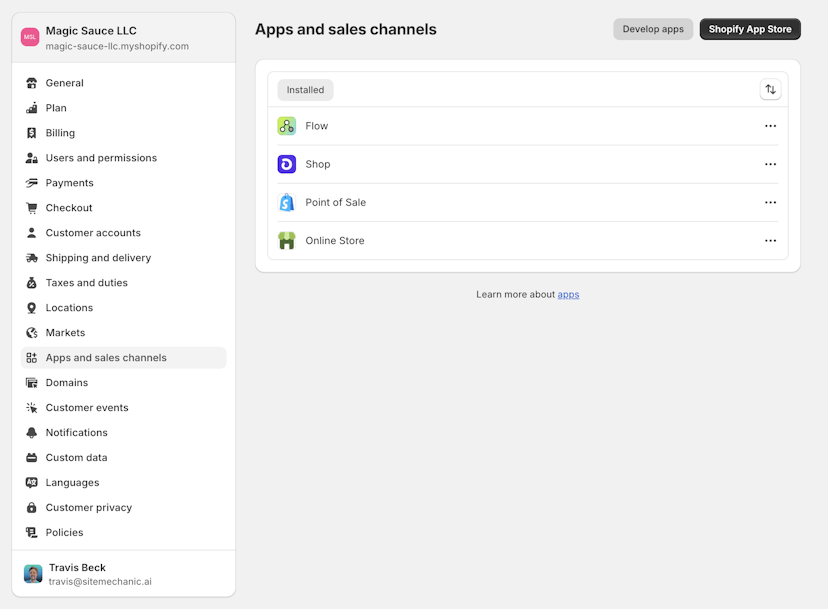Click the Online Store icon
Image resolution: width=828 pixels, height=609 pixels.
tap(287, 240)
